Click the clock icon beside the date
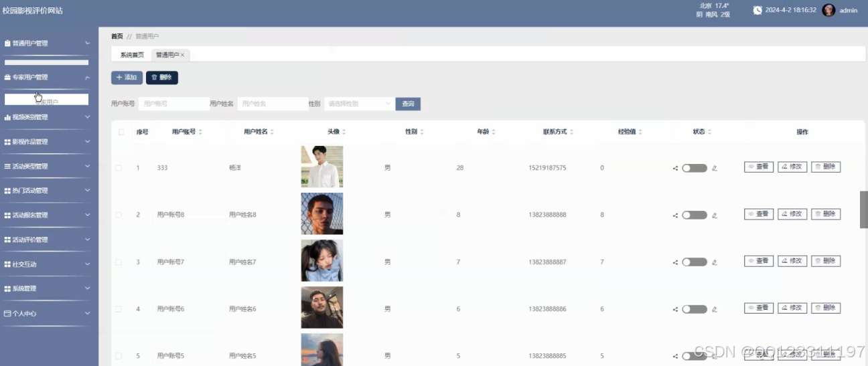 pos(757,10)
